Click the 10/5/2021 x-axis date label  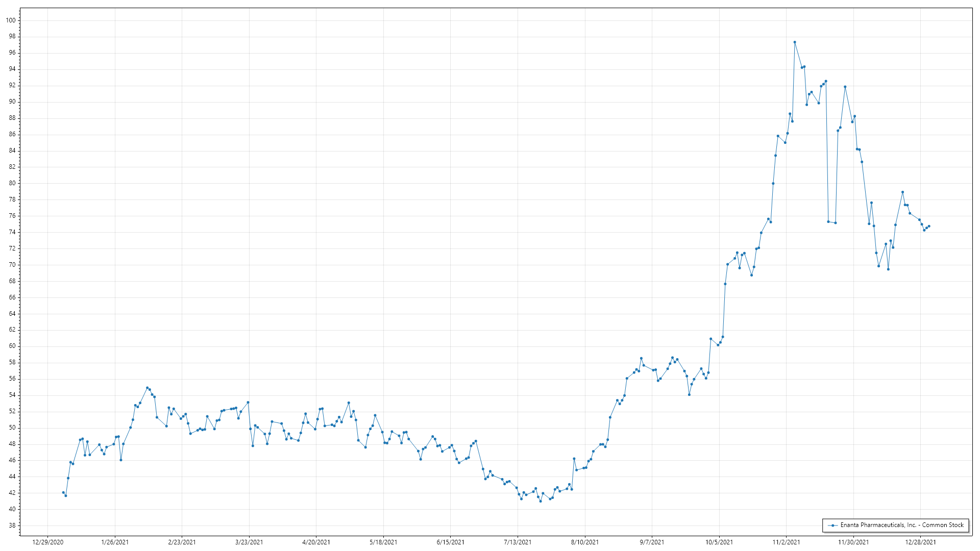coord(719,542)
